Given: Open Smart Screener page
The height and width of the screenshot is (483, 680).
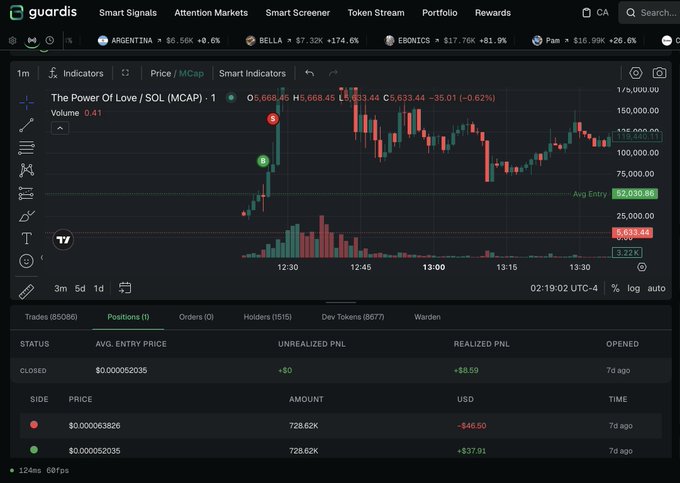Looking at the screenshot, I should (x=298, y=13).
